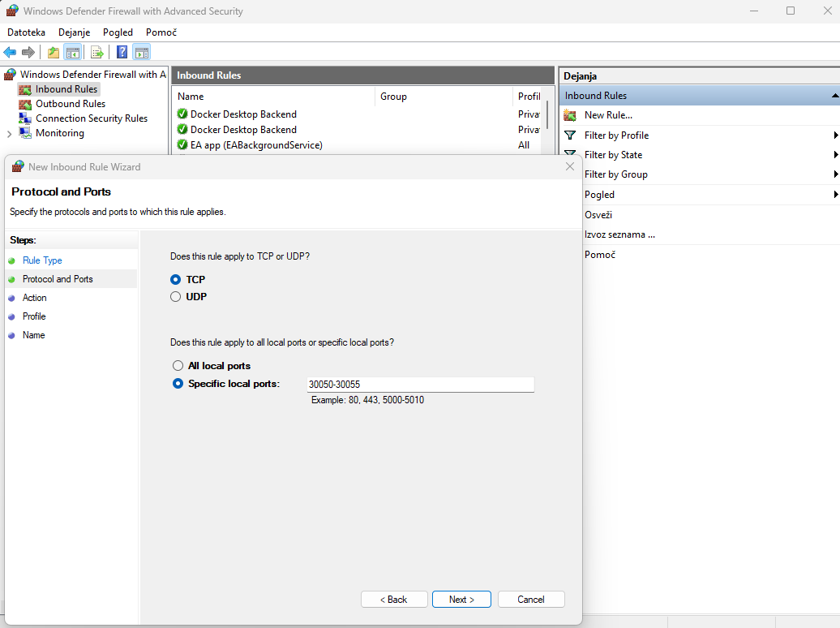This screenshot has width=840, height=628.
Task: Toggle the Show/Hide Action Pane icon
Action: (142, 53)
